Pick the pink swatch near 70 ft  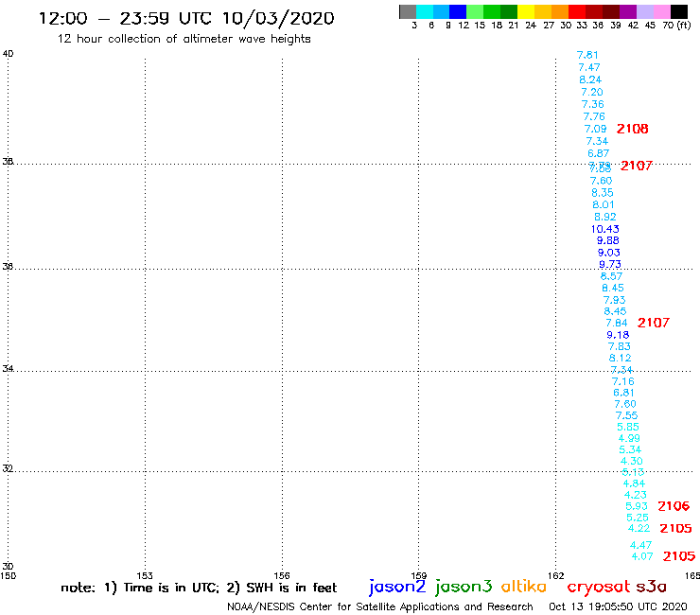pyautogui.click(x=662, y=12)
